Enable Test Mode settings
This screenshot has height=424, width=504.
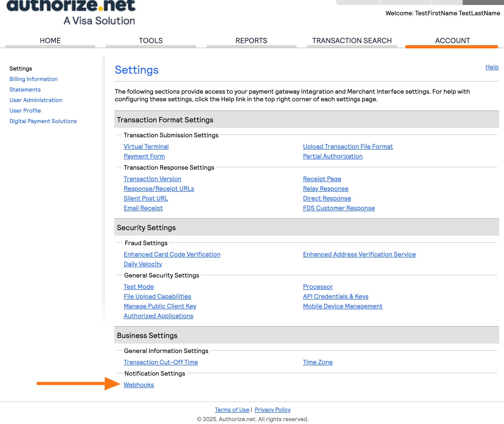pyautogui.click(x=139, y=287)
